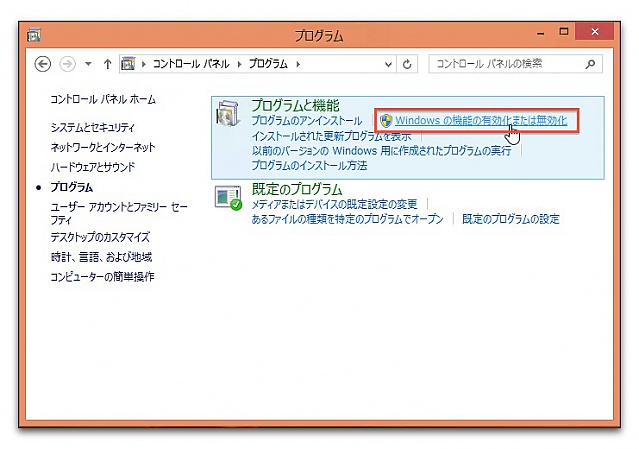This screenshot has height=449, width=639.
Task: Open the recent locations dropdown arrow
Action: coord(88,64)
